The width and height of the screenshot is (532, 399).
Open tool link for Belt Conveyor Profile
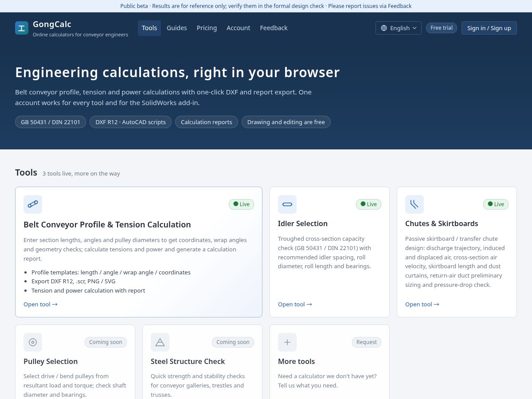40,304
